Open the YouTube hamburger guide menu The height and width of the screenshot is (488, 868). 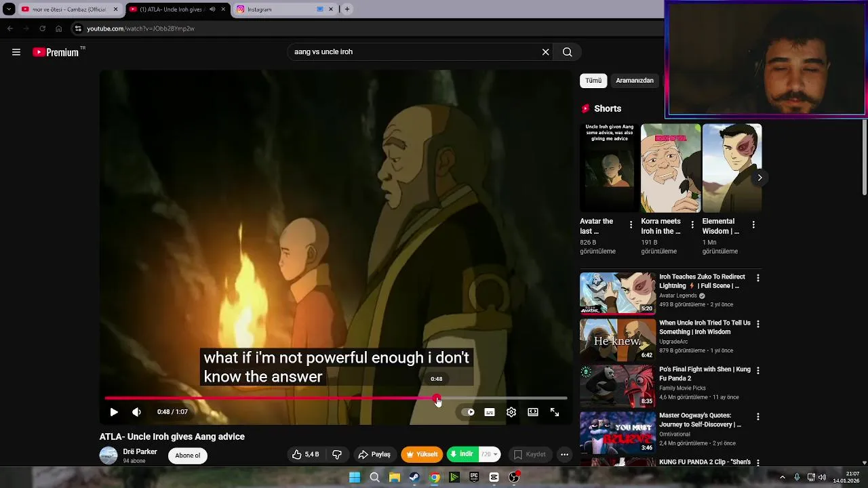pyautogui.click(x=16, y=52)
